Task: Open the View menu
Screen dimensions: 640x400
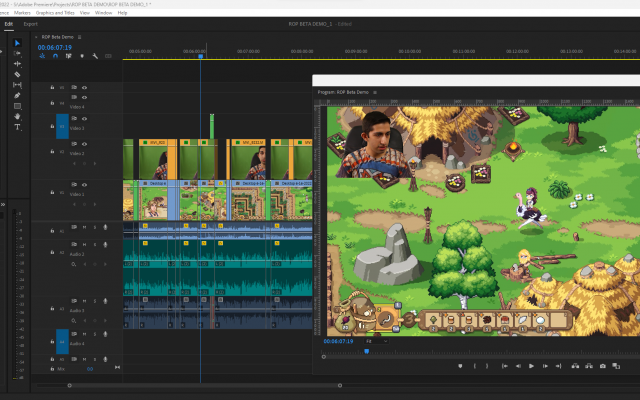Action: 84,13
